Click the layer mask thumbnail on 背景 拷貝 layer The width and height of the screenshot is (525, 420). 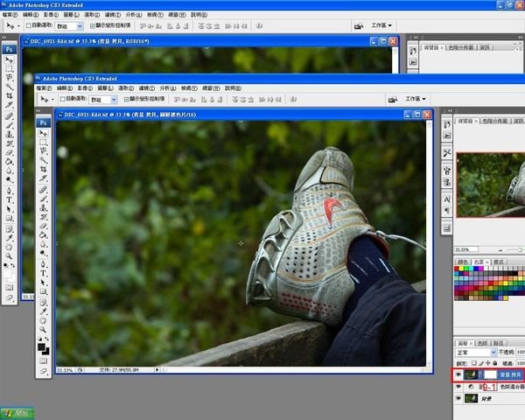pyautogui.click(x=491, y=374)
